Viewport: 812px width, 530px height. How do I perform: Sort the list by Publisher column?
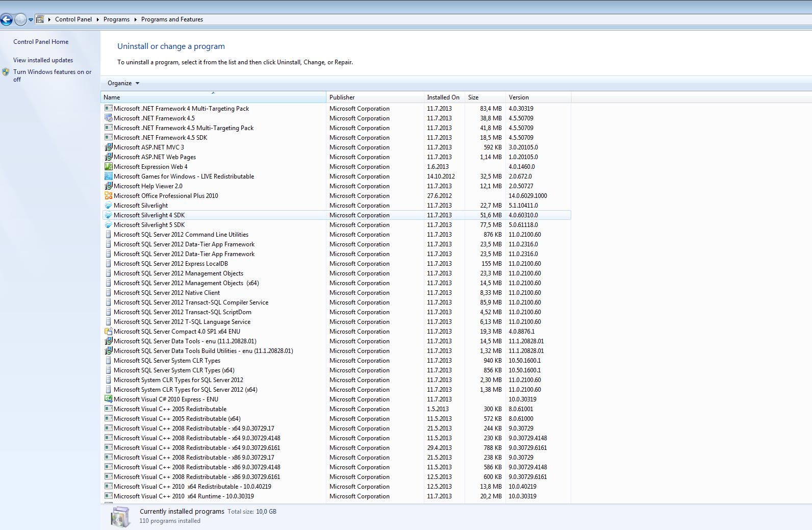[x=375, y=97]
